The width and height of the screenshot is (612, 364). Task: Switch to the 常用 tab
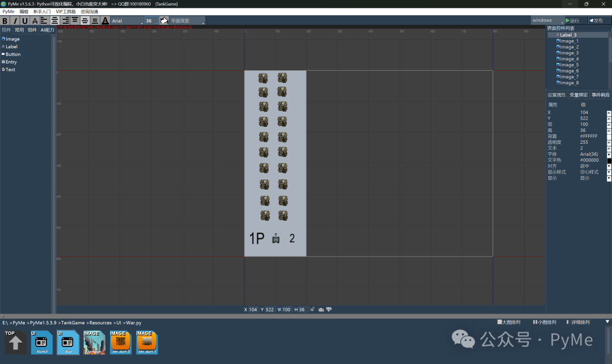[x=19, y=29]
